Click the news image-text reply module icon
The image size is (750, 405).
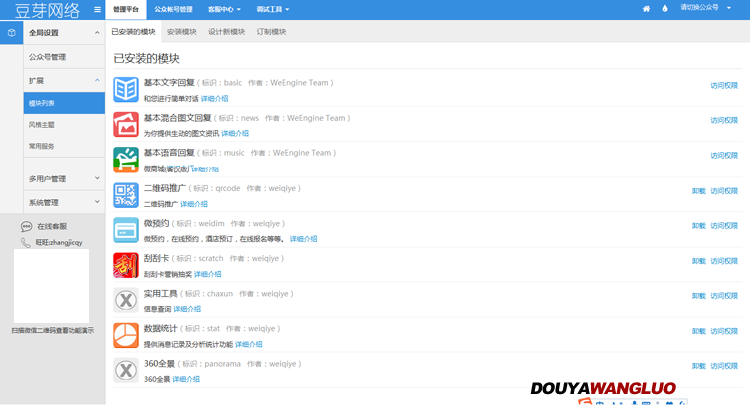point(126,124)
